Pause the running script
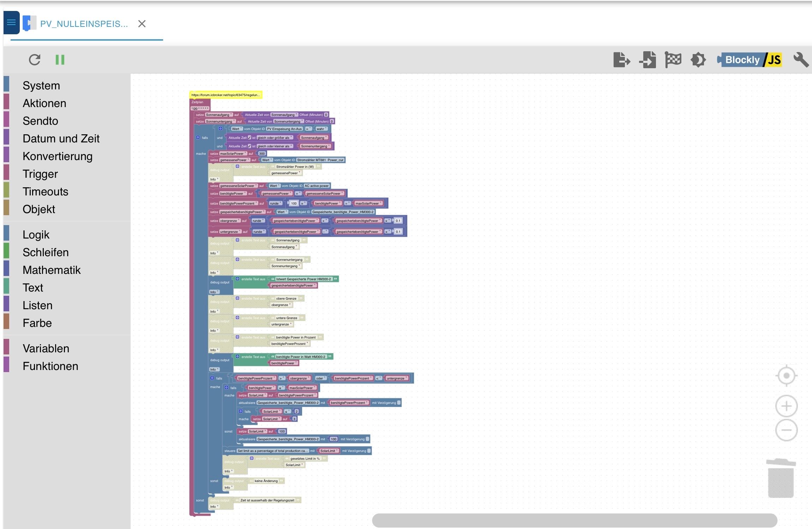Screen dimensions: 812x529 [x=60, y=60]
